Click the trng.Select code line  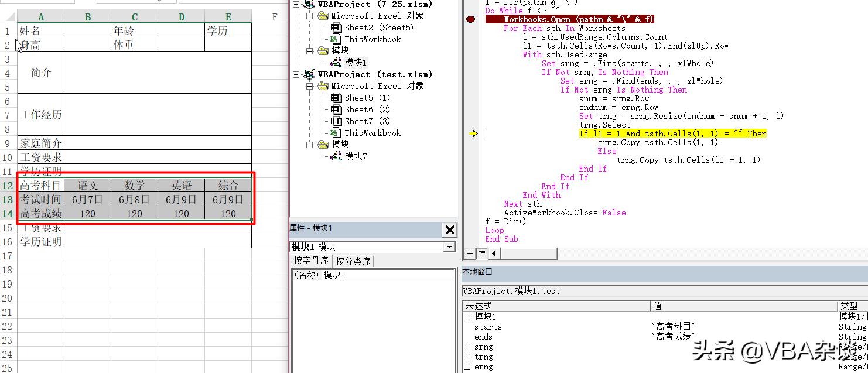pos(605,125)
